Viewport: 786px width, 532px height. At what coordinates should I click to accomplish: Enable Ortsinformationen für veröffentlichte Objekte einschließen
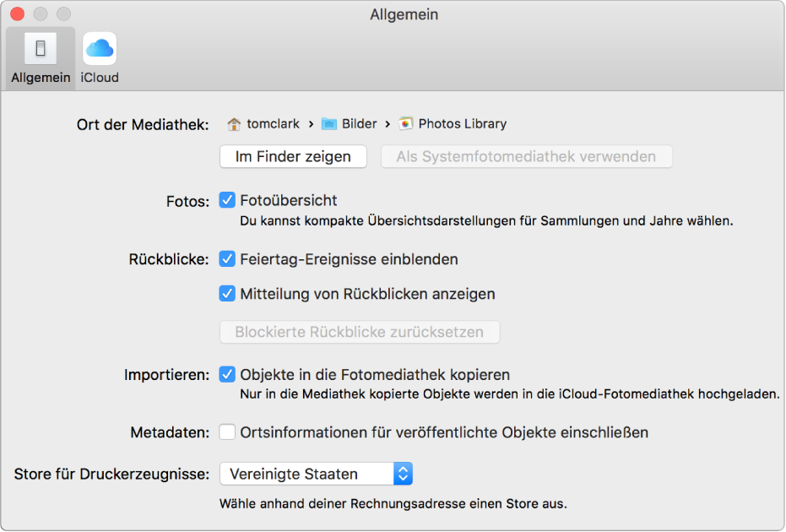tap(226, 432)
